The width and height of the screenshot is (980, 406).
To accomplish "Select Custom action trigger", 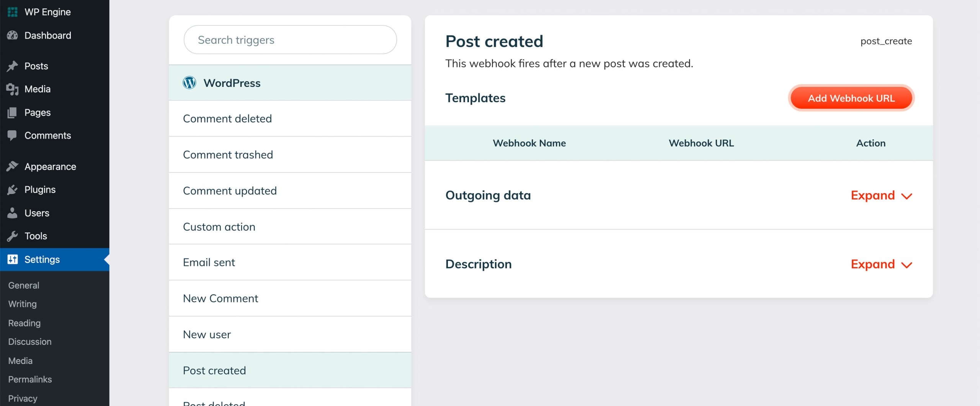I will click(x=290, y=227).
